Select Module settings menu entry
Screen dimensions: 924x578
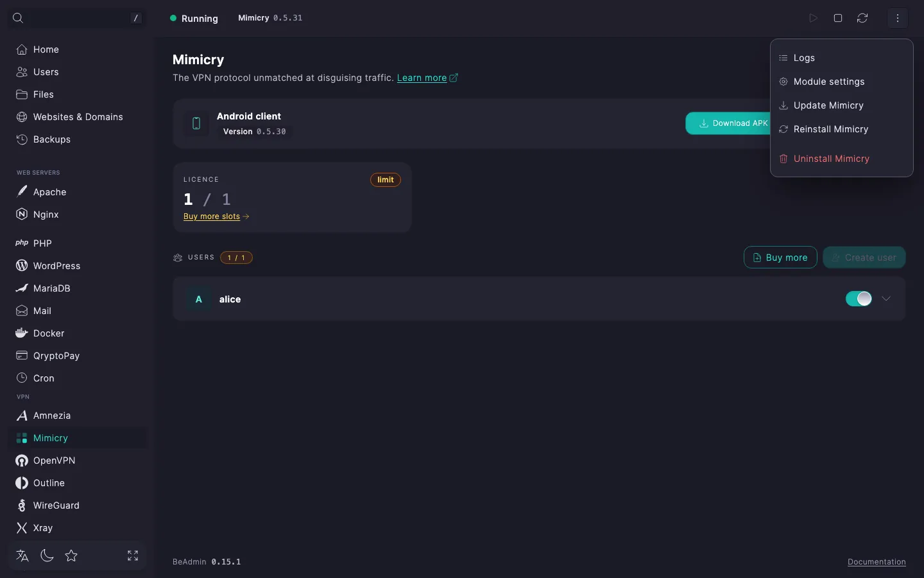coord(841,82)
